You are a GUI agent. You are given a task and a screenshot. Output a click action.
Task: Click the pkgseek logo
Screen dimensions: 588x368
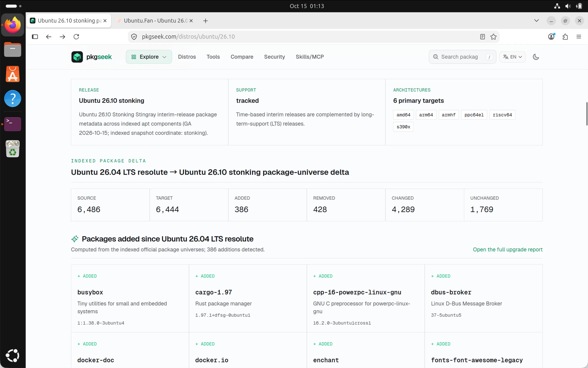pos(91,57)
